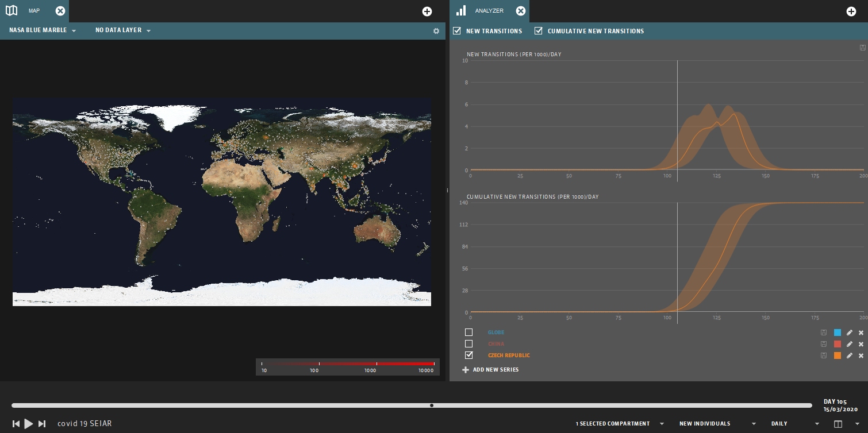Viewport: 868px width, 433px height.
Task: Select the Map tab
Action: pos(33,11)
